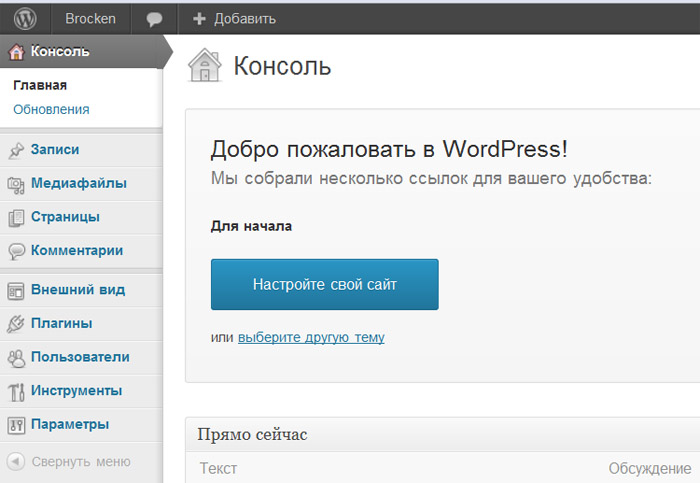
Task: Open the Добавить menu in admin bar
Action: coord(234,19)
